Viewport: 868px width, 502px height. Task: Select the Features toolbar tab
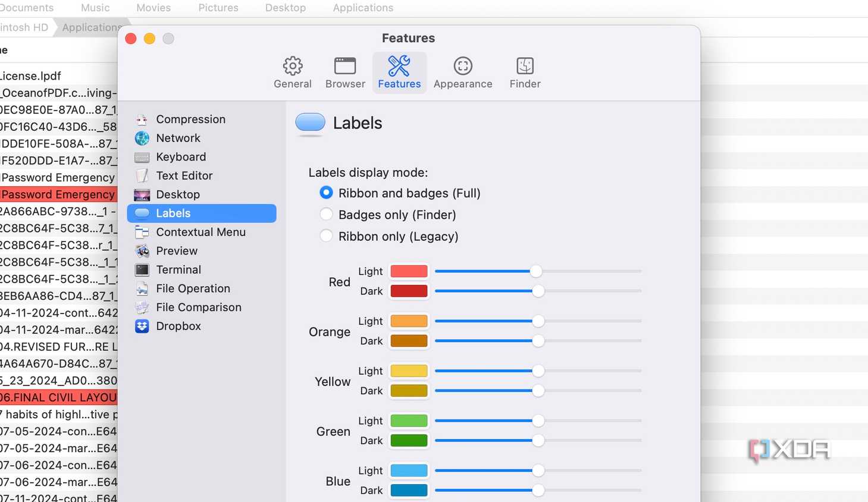click(399, 73)
